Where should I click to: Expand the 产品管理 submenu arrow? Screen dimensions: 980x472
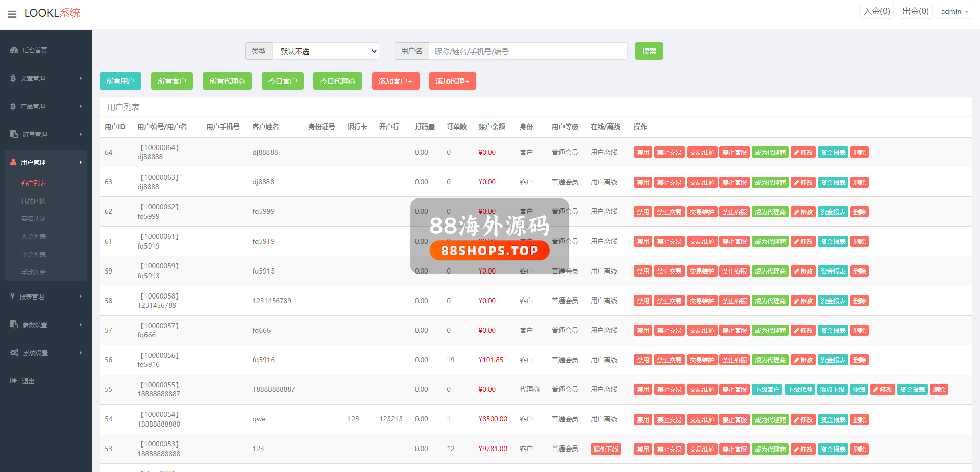[x=80, y=106]
